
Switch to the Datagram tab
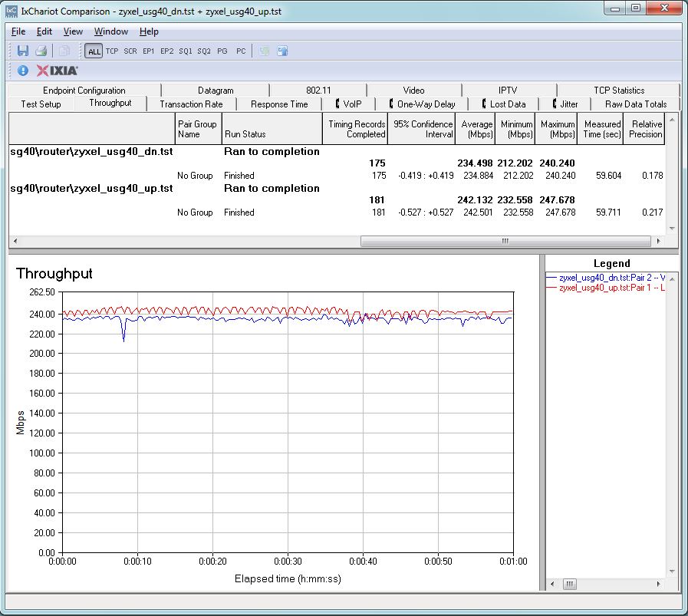click(216, 91)
